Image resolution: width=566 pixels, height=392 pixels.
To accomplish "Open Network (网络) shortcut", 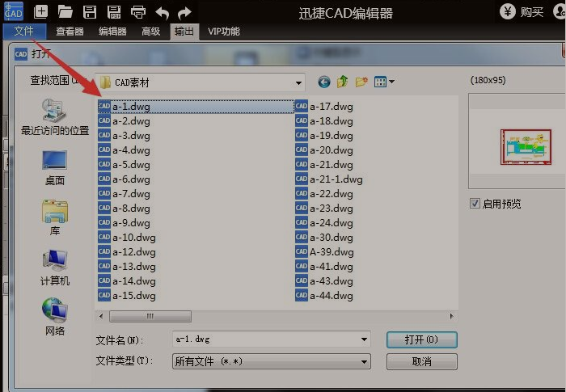I will pos(54,317).
